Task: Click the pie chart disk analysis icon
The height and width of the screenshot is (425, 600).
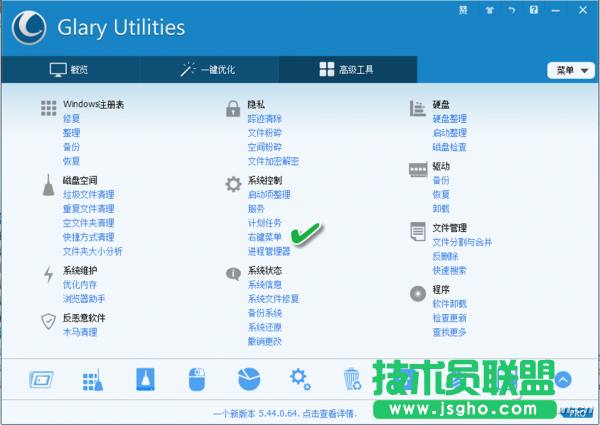Action: 248,380
